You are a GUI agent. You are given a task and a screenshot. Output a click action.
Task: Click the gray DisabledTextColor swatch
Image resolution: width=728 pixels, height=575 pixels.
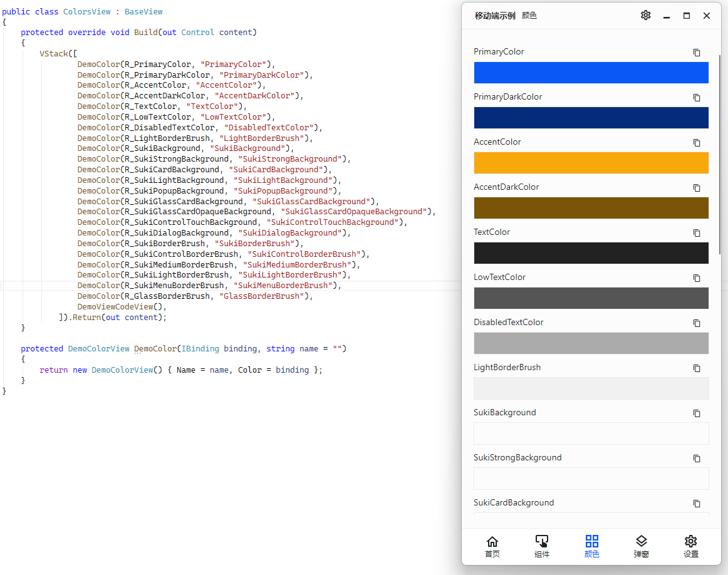coord(591,343)
